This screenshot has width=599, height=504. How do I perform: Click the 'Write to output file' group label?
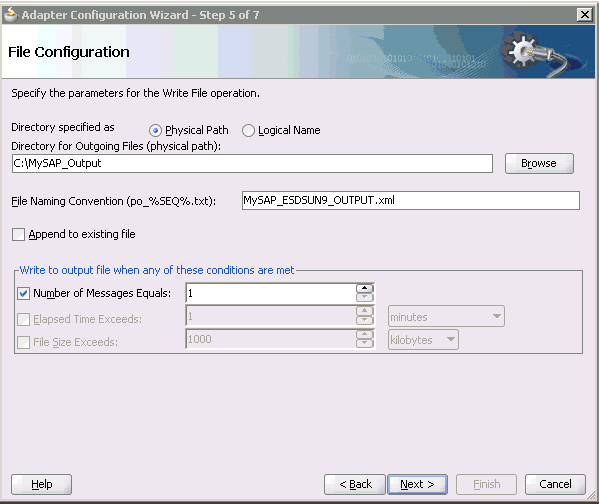[x=157, y=270]
